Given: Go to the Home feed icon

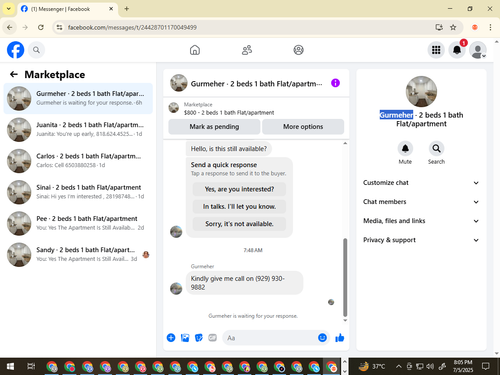Looking at the screenshot, I should tap(195, 50).
